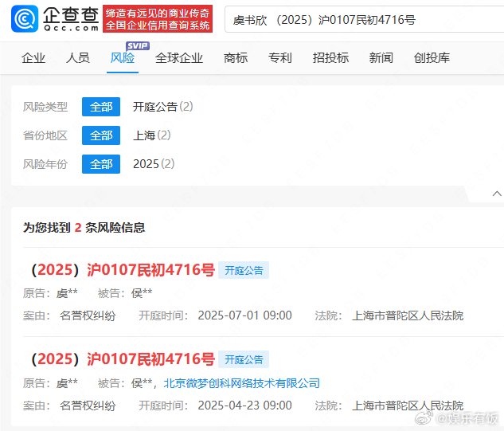Open the 人员 tab

(x=78, y=58)
